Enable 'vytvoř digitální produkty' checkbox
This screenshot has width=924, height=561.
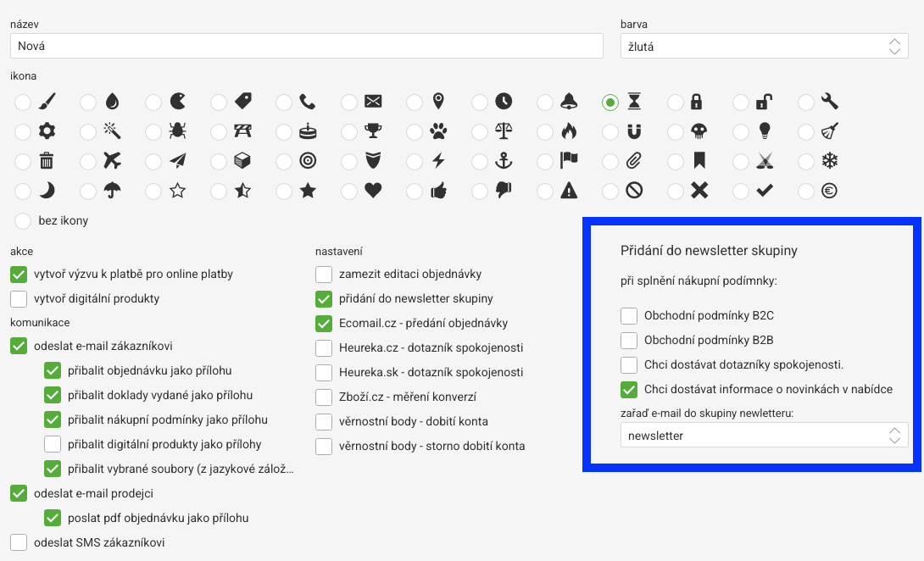point(19,298)
